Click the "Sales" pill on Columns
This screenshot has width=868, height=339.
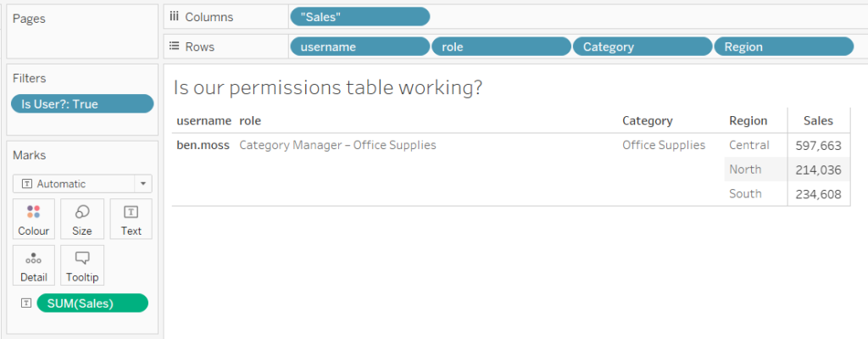coord(359,17)
